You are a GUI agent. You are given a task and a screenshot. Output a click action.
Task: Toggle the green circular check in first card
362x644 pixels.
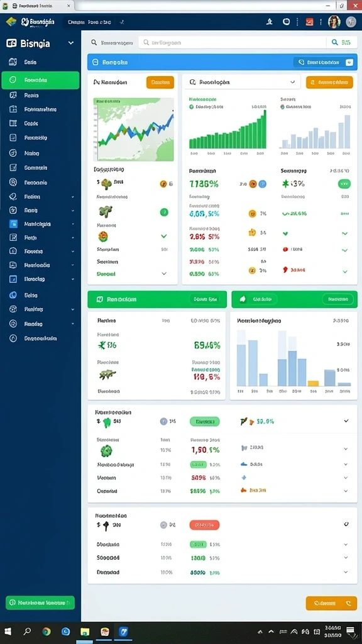click(164, 213)
